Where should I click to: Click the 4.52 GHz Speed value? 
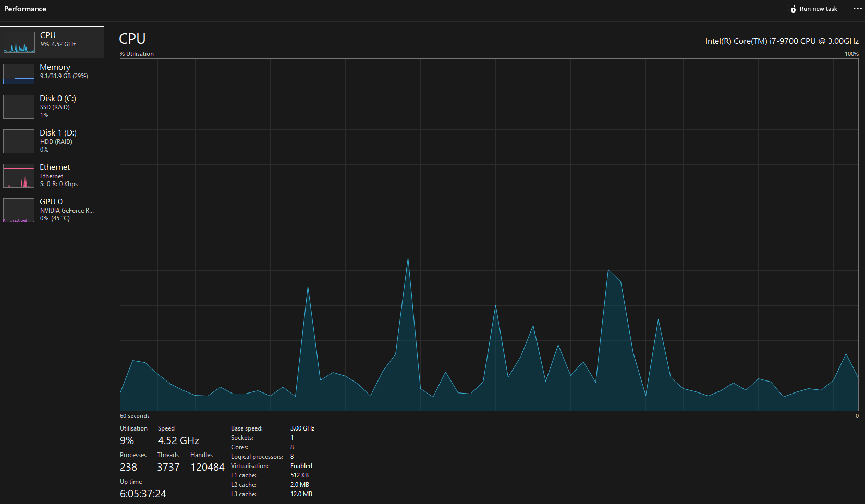(x=178, y=440)
